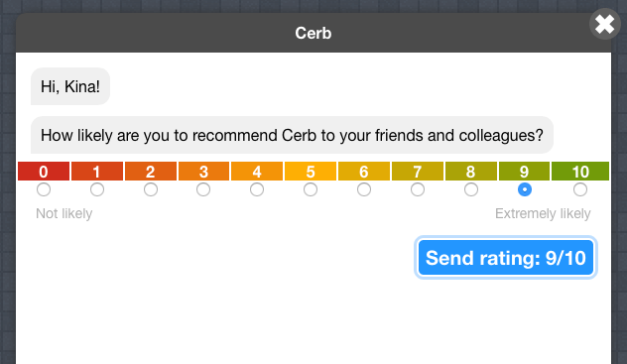The width and height of the screenshot is (627, 364).
Task: Click the Extremely likely label
Action: tap(543, 213)
